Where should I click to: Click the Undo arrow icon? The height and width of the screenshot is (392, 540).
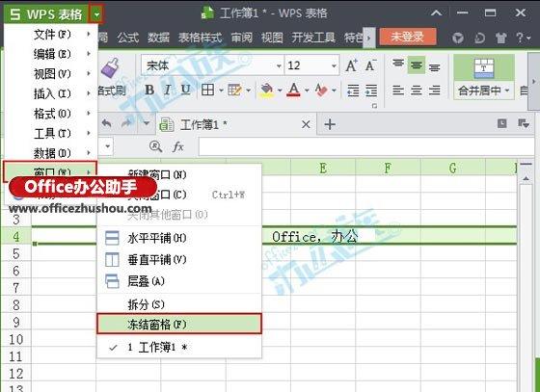click(106, 123)
